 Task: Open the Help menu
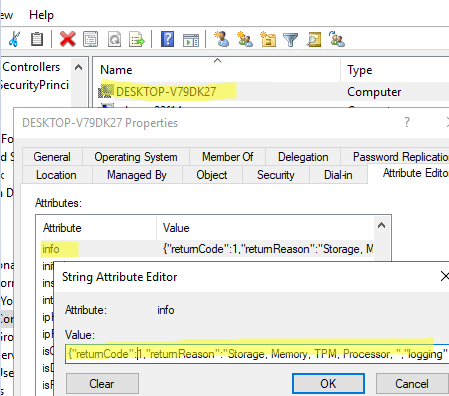(x=41, y=15)
